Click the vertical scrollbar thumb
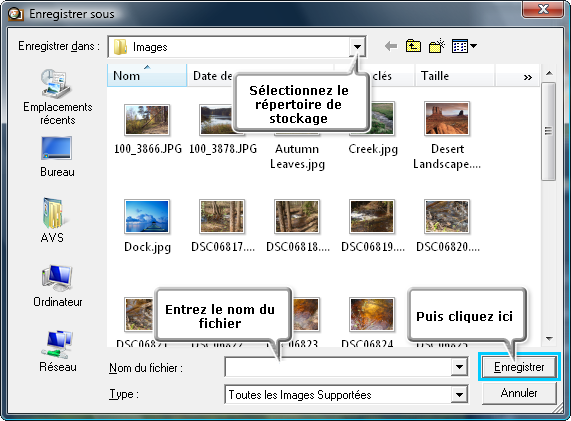This screenshot has width=571, height=421. pyautogui.click(x=548, y=131)
